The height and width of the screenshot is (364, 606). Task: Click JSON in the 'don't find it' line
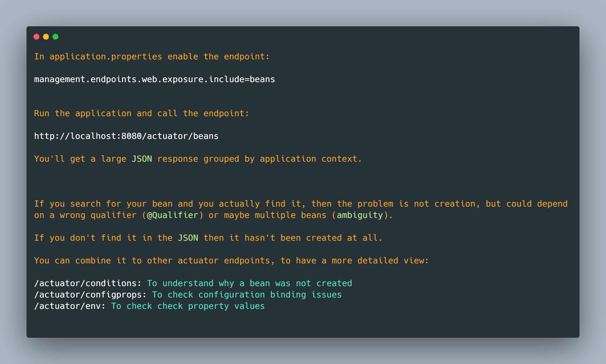[x=188, y=238]
